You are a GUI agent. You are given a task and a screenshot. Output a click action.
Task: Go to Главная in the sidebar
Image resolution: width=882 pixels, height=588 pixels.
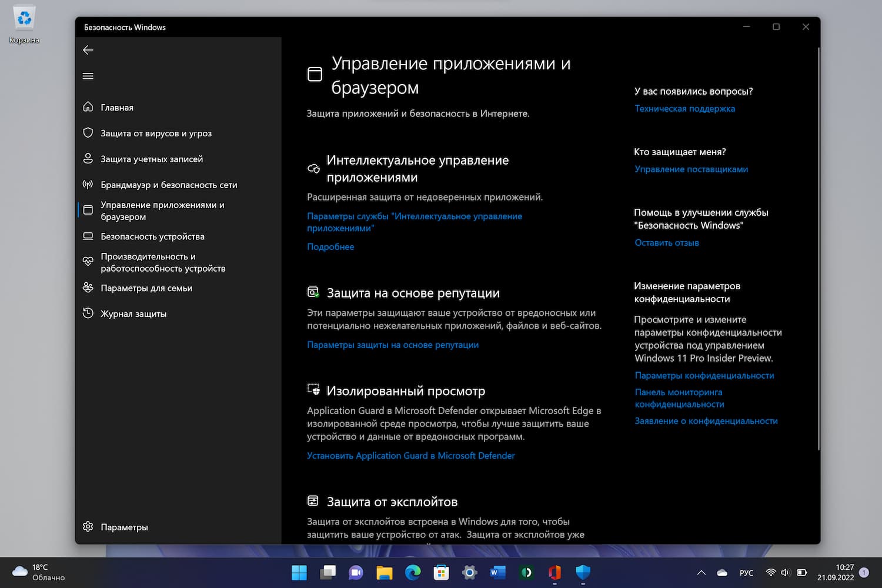(x=116, y=108)
